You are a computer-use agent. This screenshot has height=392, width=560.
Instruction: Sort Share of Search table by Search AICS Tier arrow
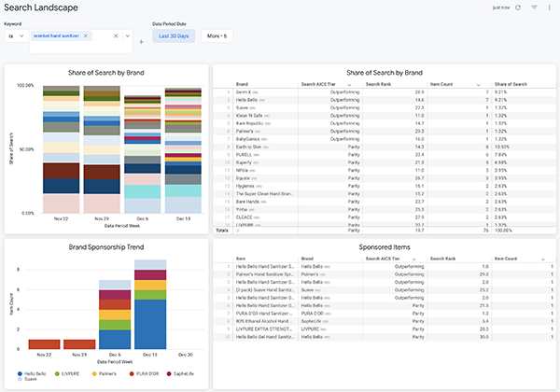(x=349, y=85)
